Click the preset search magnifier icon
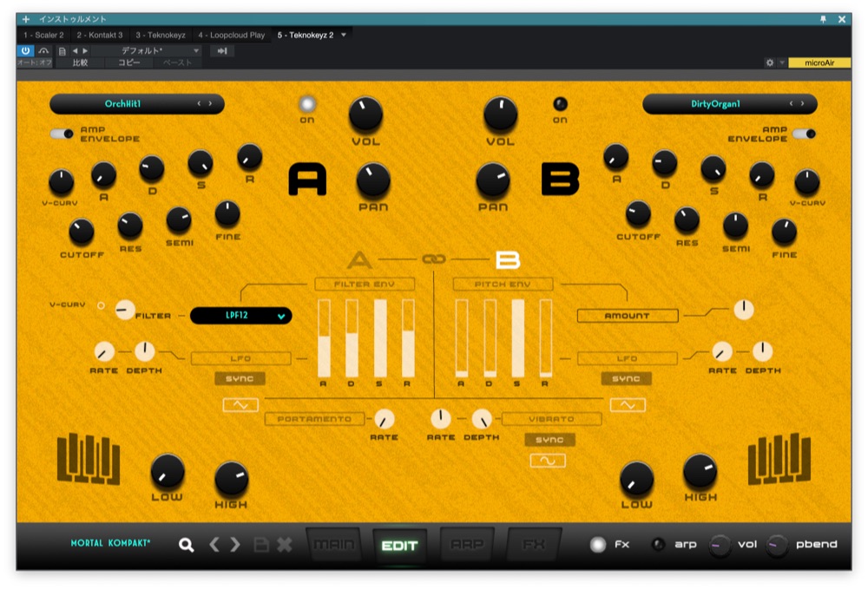This screenshot has height=589, width=868. (x=186, y=545)
